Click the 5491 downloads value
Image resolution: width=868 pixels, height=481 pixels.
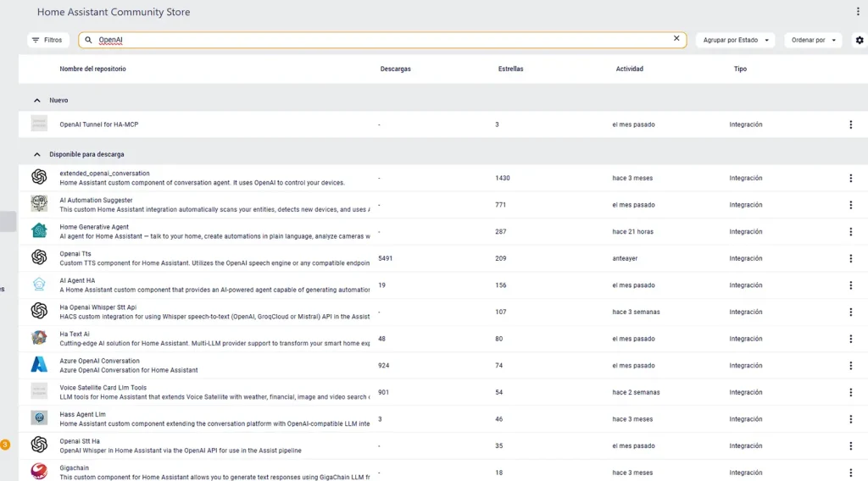(386, 259)
